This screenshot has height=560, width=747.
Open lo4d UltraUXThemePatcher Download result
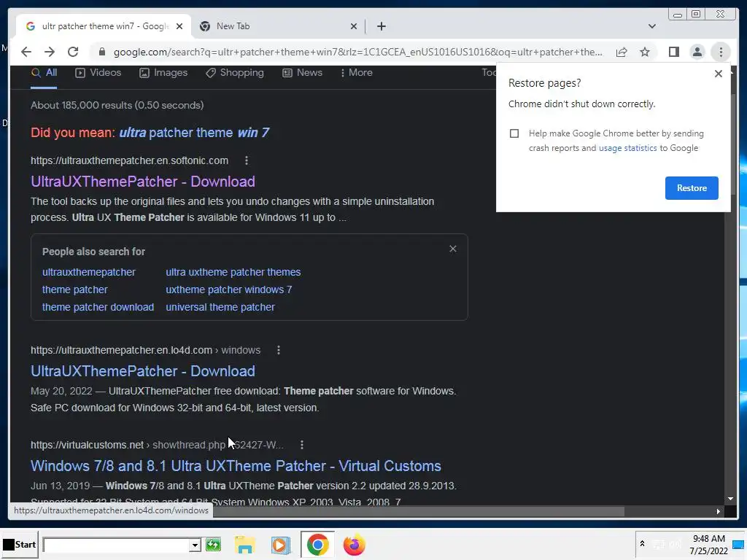click(143, 371)
